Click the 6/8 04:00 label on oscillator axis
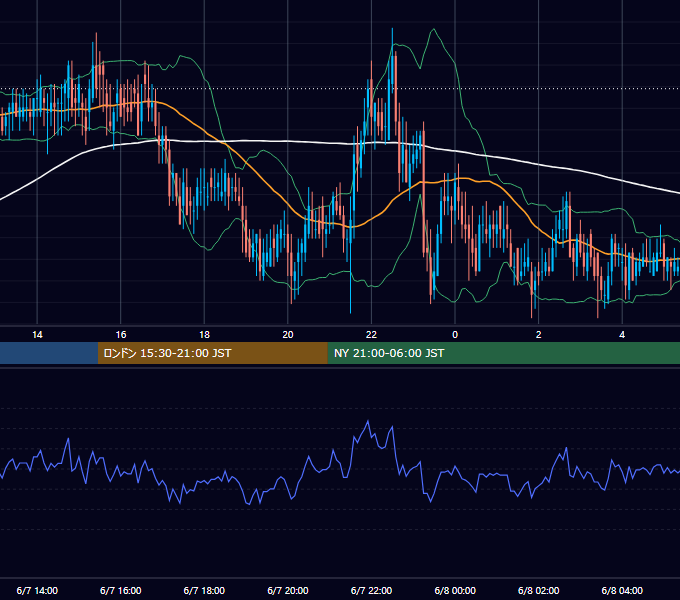Image resolution: width=680 pixels, height=600 pixels. point(622,590)
